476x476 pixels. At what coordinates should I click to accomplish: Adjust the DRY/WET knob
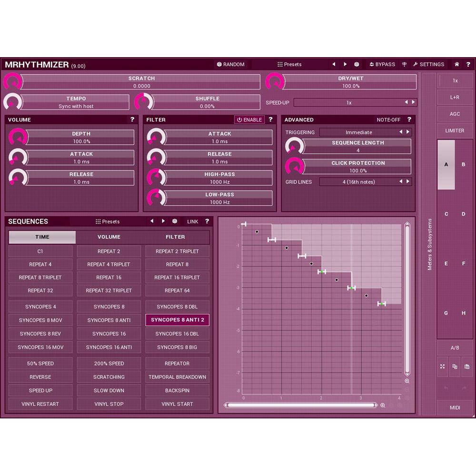275,81
